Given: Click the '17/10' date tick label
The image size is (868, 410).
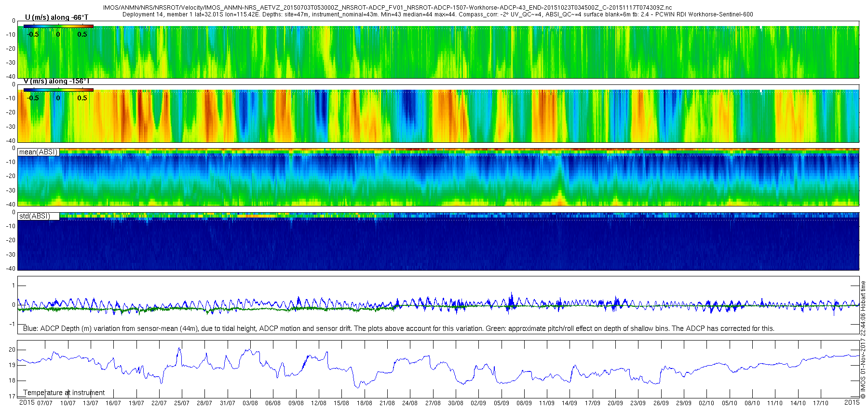Looking at the screenshot, I should coord(821,403).
